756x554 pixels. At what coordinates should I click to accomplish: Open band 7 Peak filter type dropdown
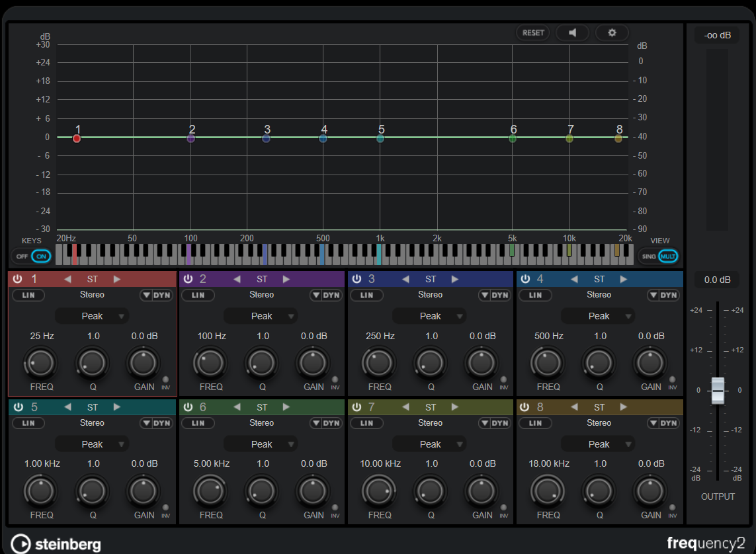pyautogui.click(x=429, y=444)
